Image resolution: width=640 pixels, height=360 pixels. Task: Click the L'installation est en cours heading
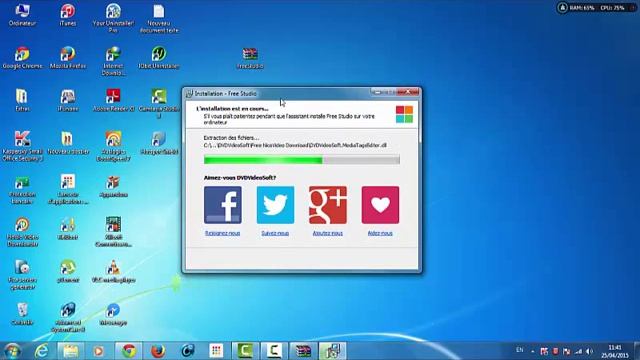232,109
